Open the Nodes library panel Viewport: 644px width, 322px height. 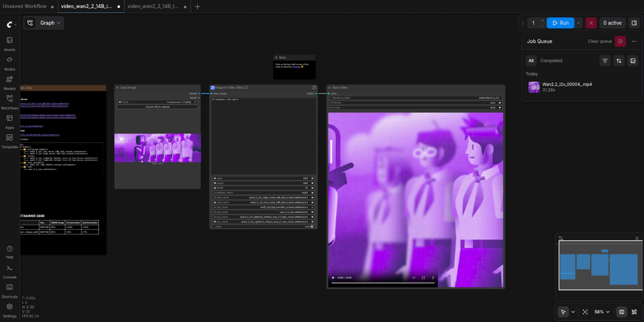pyautogui.click(x=9, y=63)
